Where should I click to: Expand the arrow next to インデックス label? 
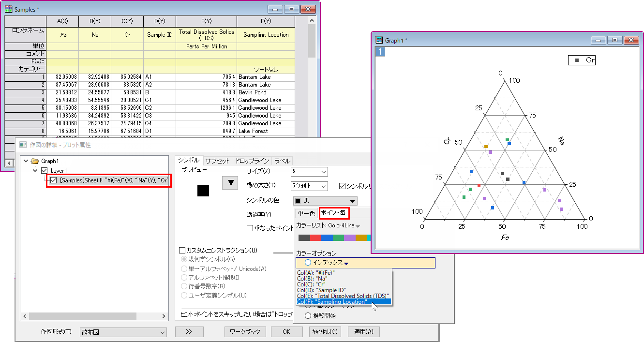coord(345,263)
